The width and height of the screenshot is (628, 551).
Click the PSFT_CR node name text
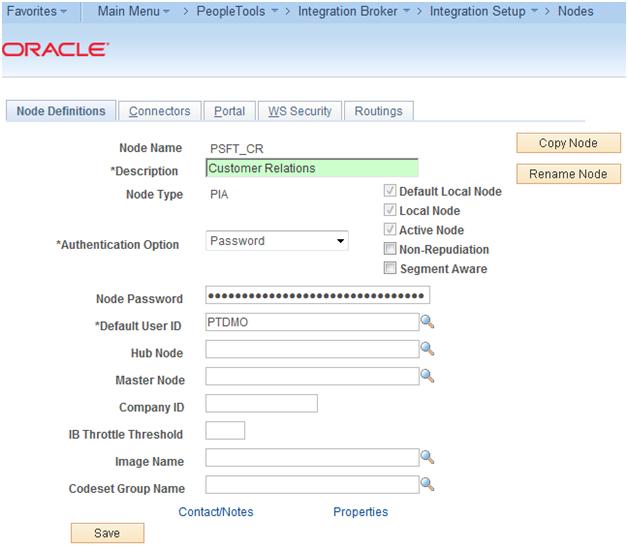(237, 149)
